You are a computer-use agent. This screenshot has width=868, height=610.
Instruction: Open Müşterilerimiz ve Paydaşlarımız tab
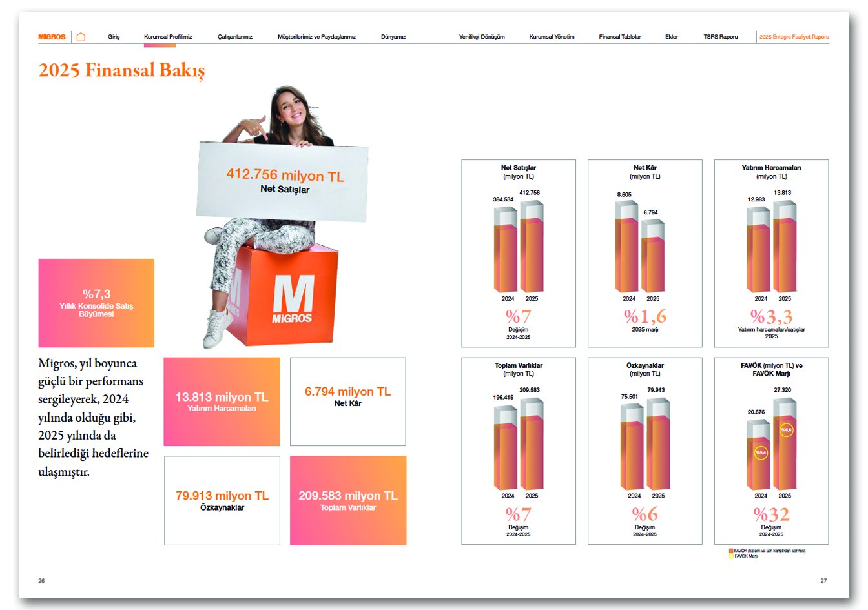(x=316, y=37)
